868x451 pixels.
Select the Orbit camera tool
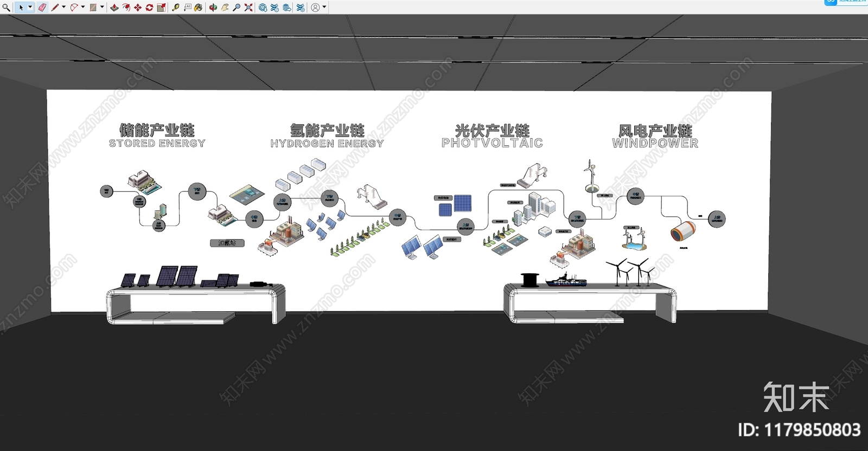213,8
